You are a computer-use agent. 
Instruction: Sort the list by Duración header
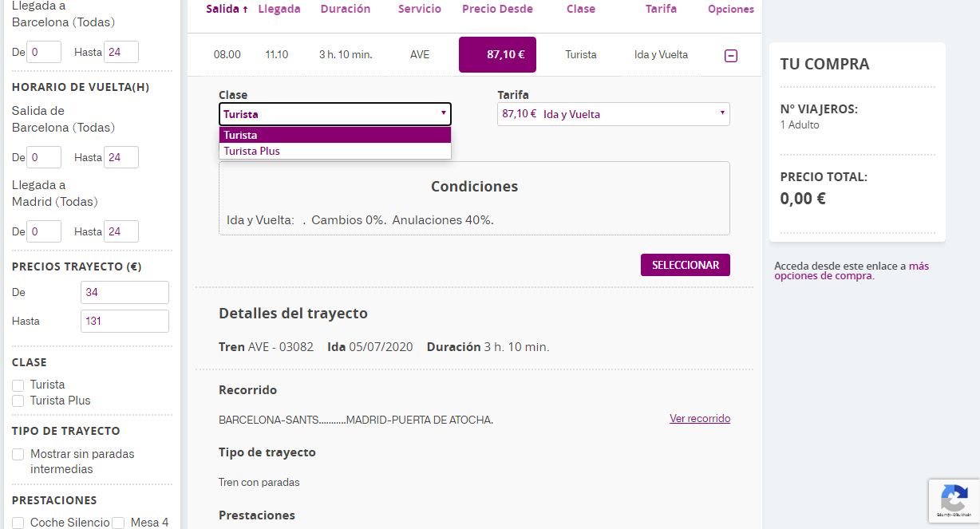[x=345, y=10]
